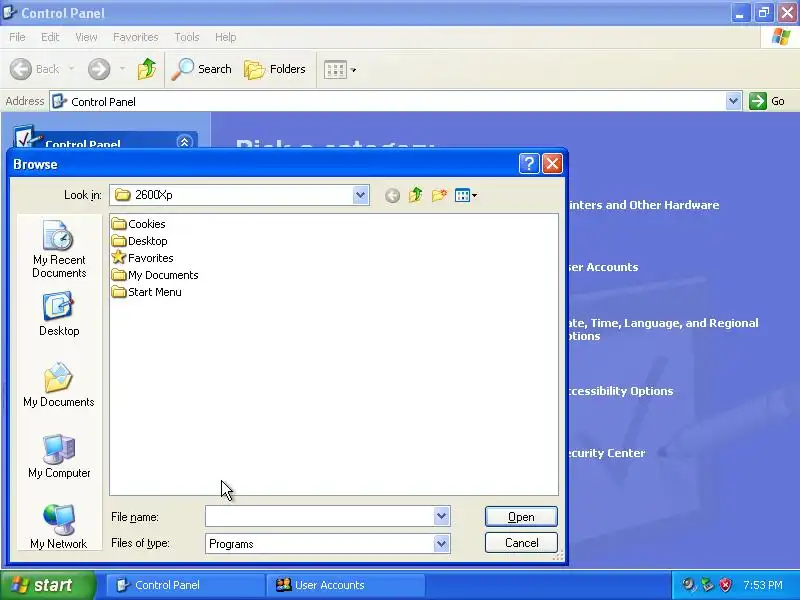Click the Go button
Screen dimensions: 800x600
click(766, 101)
